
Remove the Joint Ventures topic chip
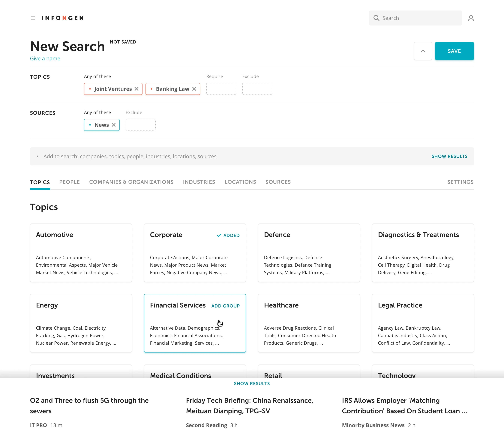click(x=136, y=89)
